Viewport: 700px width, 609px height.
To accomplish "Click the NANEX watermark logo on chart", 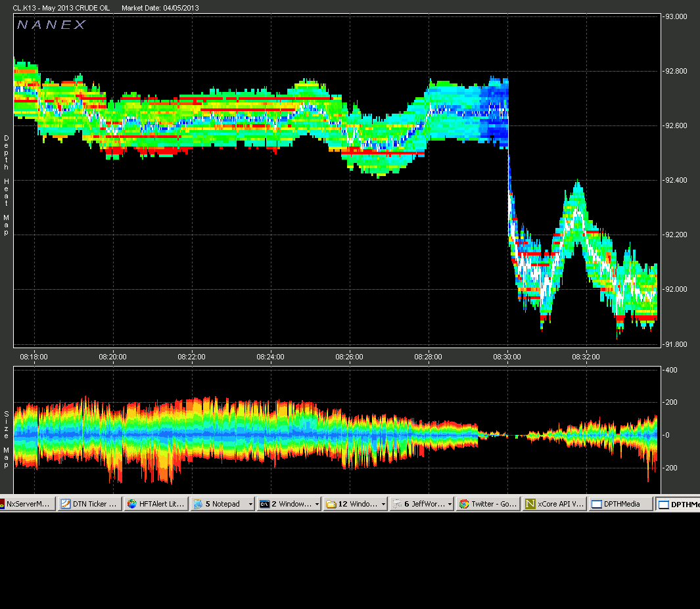I will pyautogui.click(x=51, y=24).
